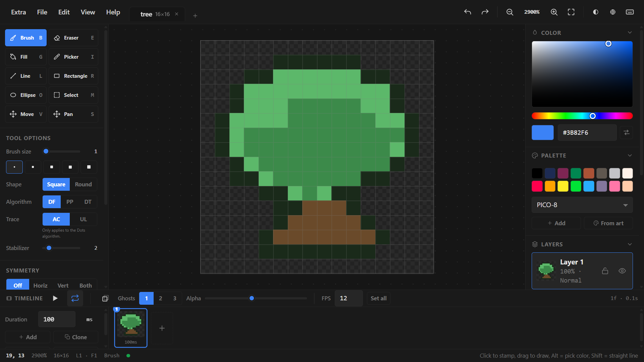Collapse the PALETTE panel
644x362 pixels.
pos(630,156)
